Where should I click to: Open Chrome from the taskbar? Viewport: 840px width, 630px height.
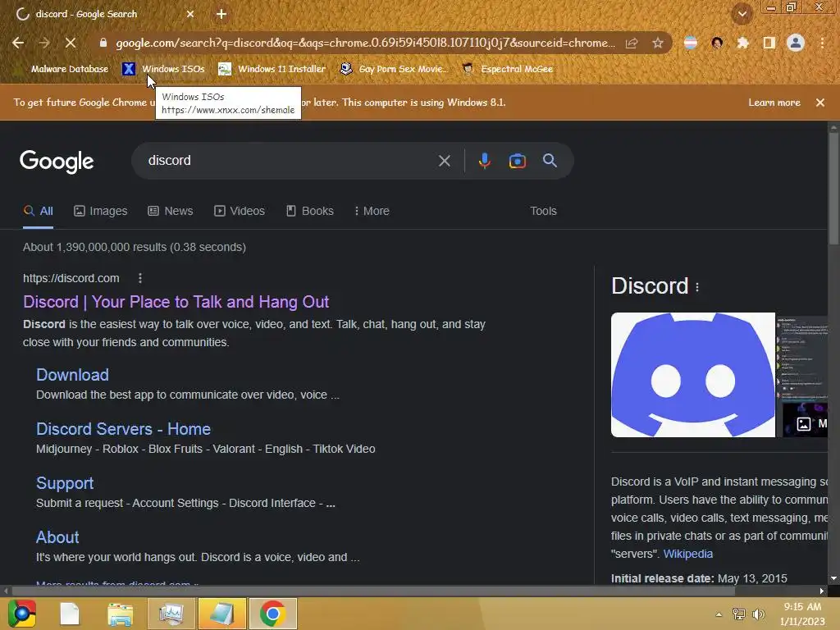point(272,614)
